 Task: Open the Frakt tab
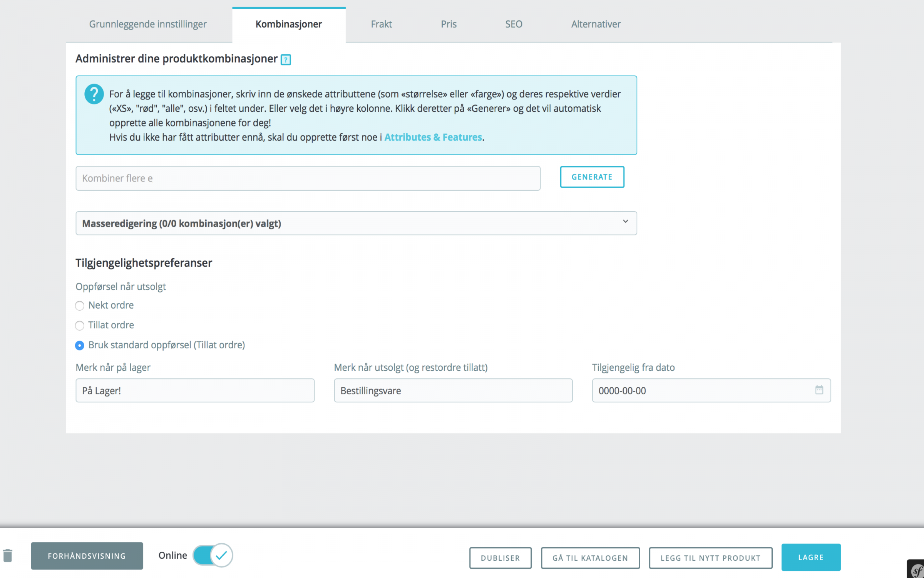tap(381, 24)
